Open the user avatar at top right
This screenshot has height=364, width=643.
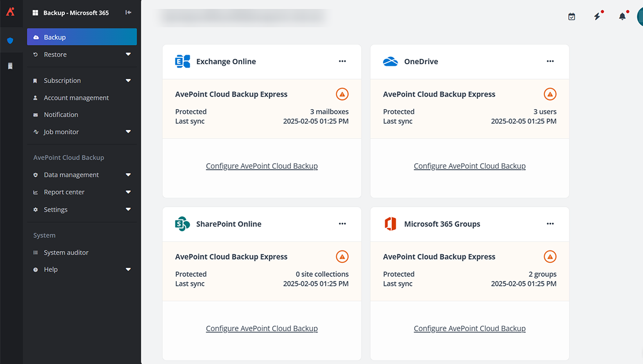tap(640, 17)
